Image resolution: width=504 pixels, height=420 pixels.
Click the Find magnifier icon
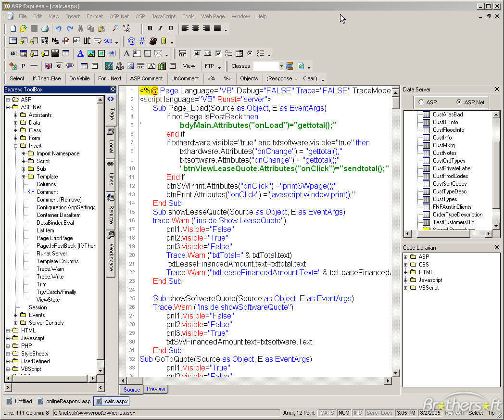115,29
